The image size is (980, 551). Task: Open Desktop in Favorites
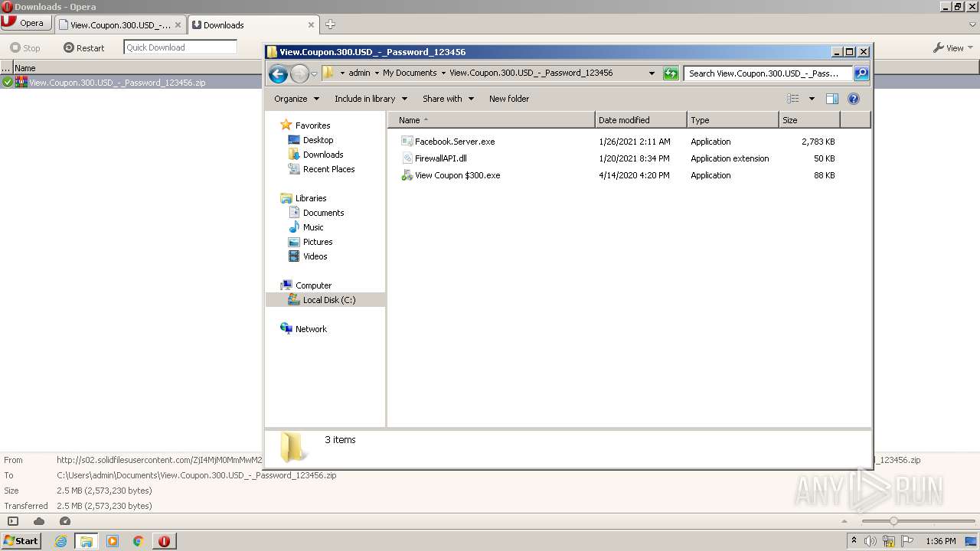coord(318,140)
